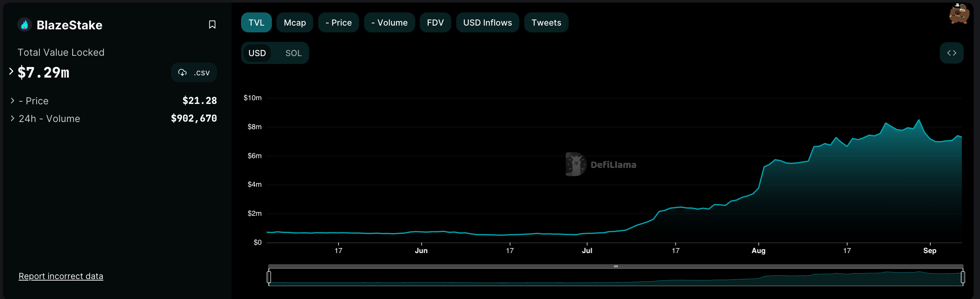Click the Aug x-axis label
The image size is (980, 299).
point(759,251)
